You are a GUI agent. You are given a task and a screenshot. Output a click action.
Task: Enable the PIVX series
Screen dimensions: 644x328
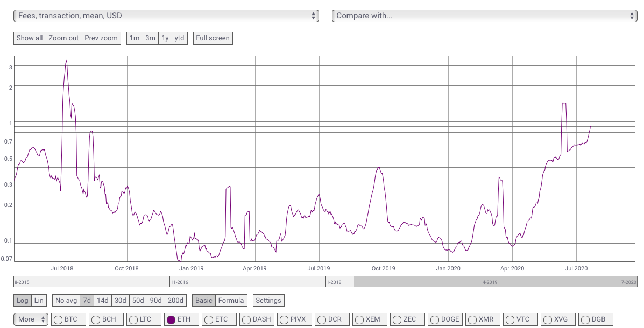[x=294, y=319]
